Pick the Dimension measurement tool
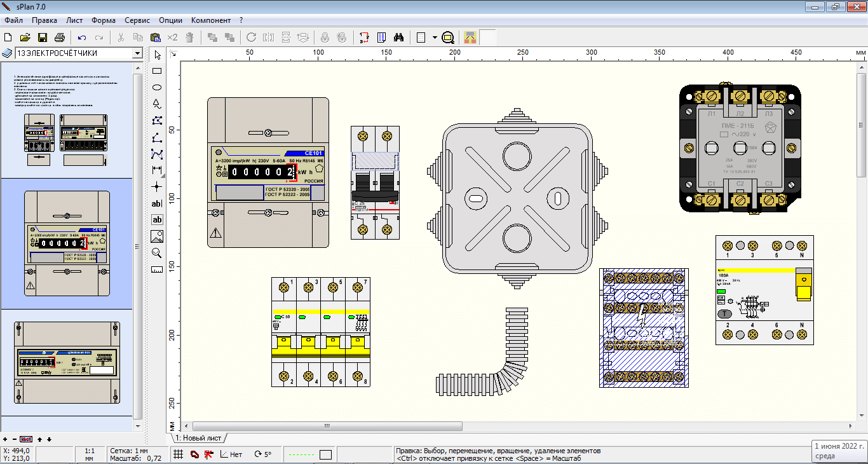The width and height of the screenshot is (868, 464). click(x=157, y=170)
